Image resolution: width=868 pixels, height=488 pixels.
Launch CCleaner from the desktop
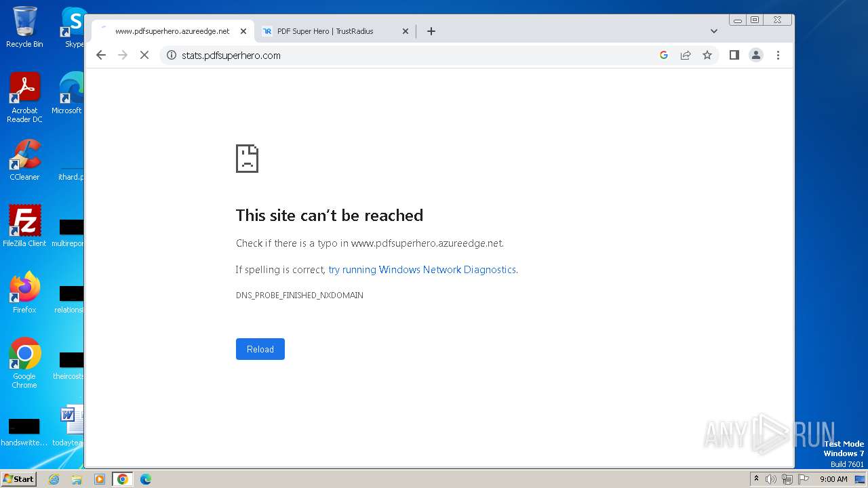[x=24, y=160]
